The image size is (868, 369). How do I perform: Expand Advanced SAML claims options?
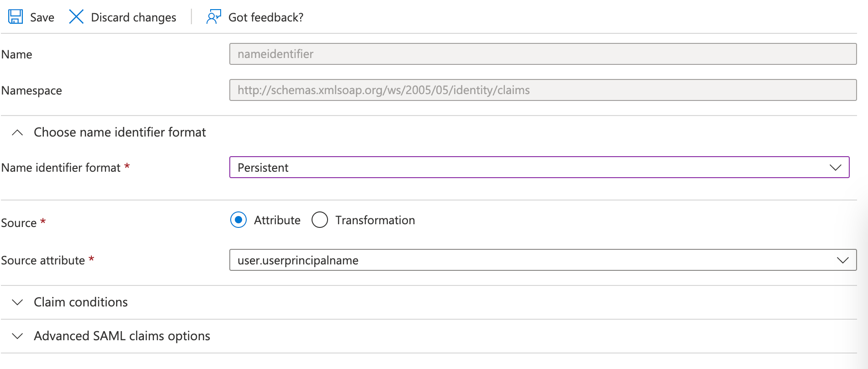coord(122,336)
